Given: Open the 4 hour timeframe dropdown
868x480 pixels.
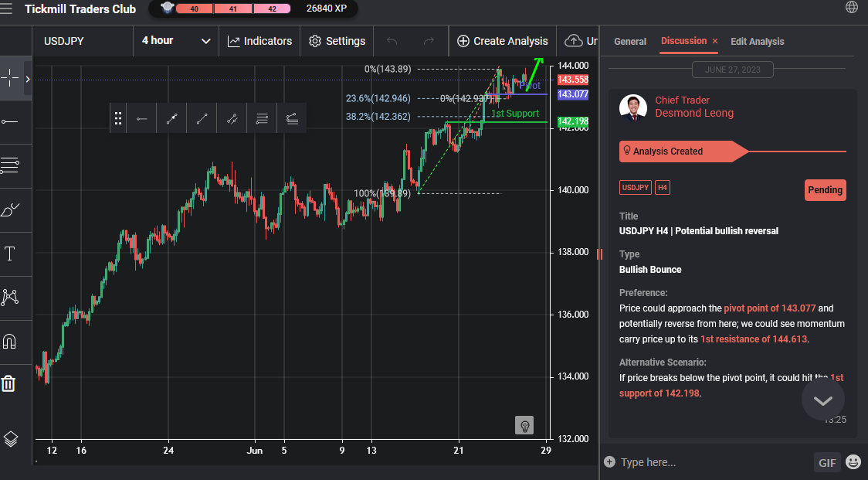Looking at the screenshot, I should pos(176,41).
